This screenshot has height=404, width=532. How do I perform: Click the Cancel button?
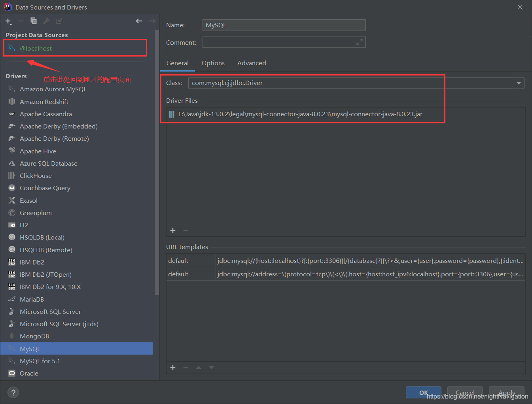(465, 393)
